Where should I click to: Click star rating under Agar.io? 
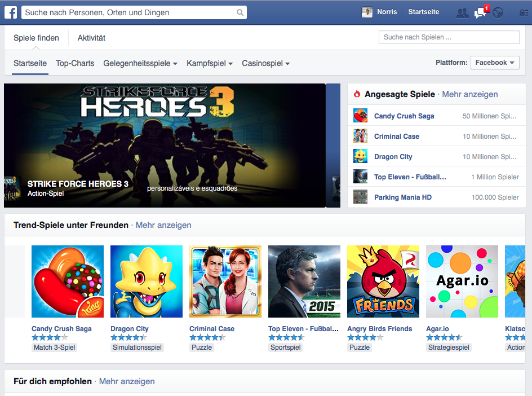point(444,337)
